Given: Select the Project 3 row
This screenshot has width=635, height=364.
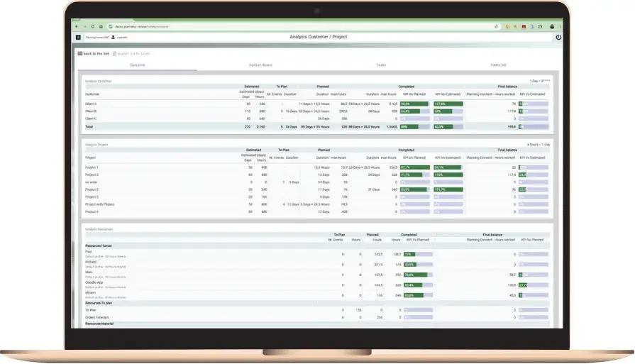Looking at the screenshot, I should (x=316, y=175).
